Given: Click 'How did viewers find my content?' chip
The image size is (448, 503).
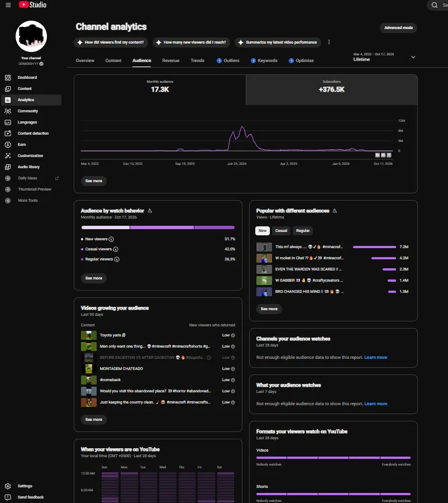Looking at the screenshot, I should click(x=111, y=42).
